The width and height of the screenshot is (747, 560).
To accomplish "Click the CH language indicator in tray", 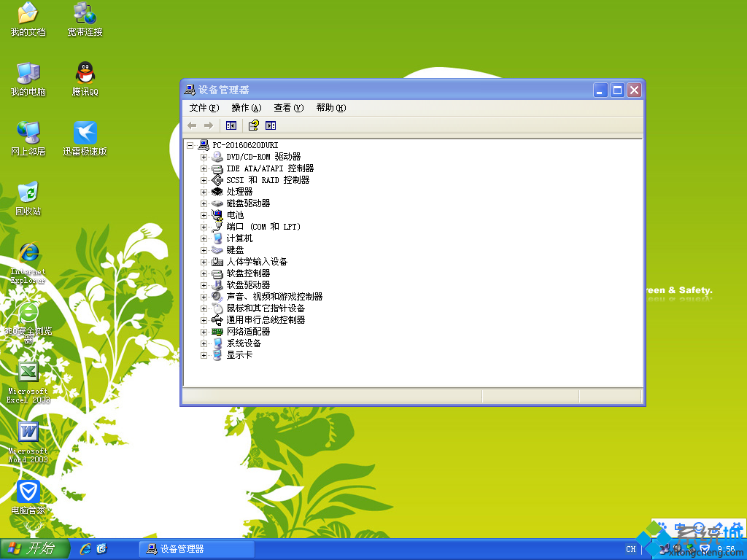I will [630, 549].
